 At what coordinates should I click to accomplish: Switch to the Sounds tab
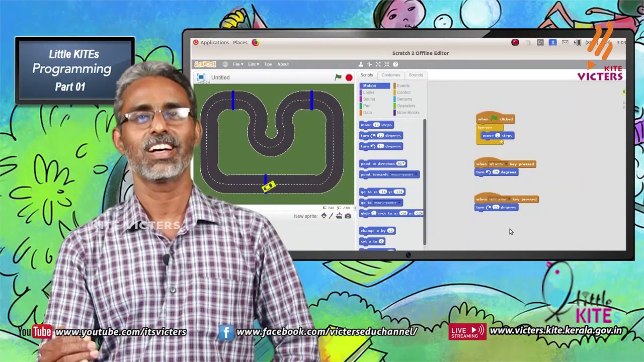(416, 75)
